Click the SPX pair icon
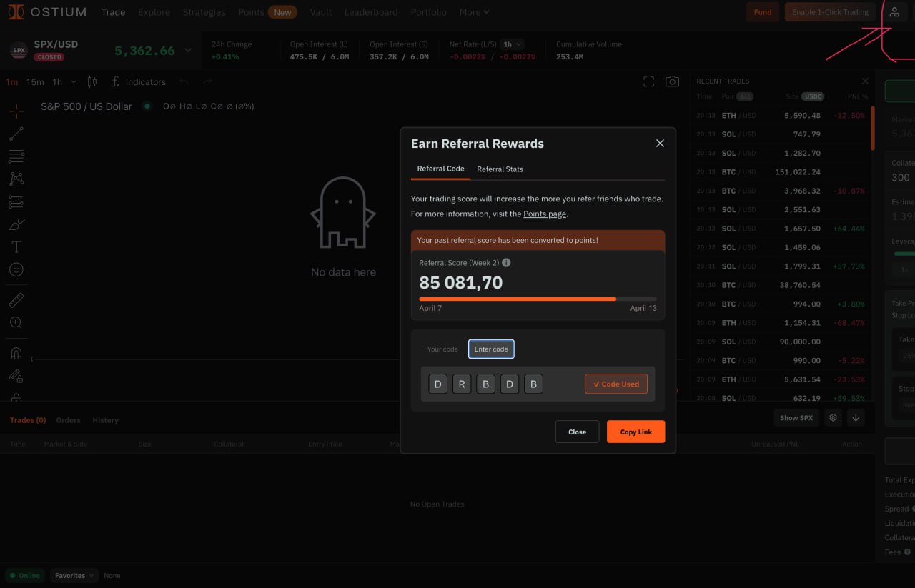The image size is (915, 588). tap(19, 51)
